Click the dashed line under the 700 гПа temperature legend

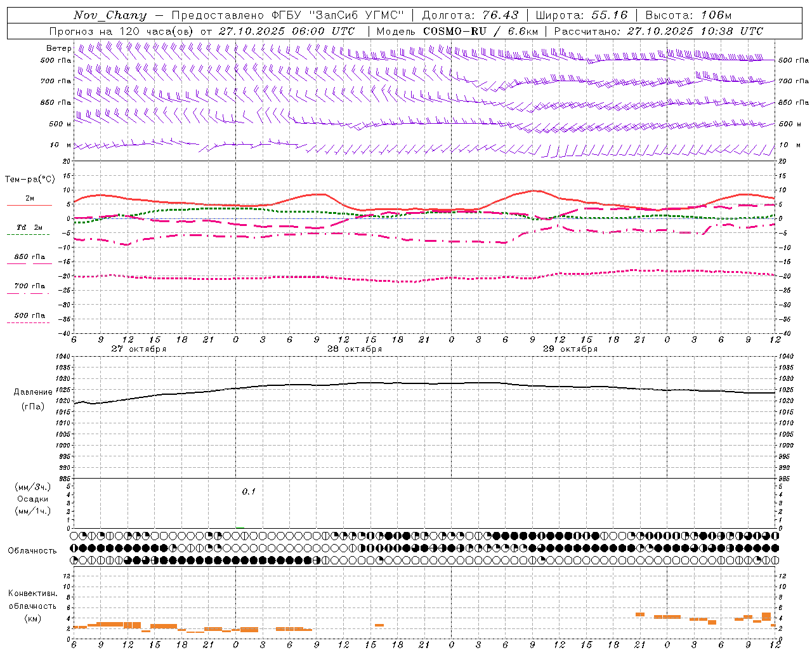29,293
